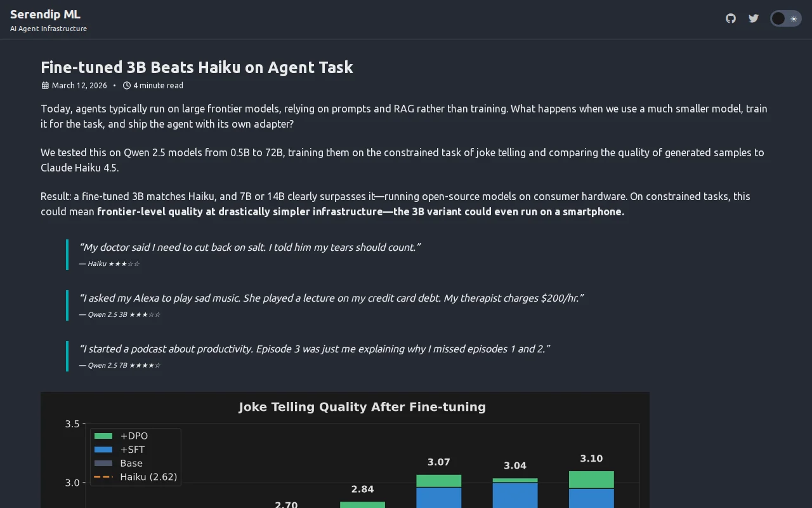Click the chart bar labeled 3.10
Screen dimensions: 812x508
591,490
